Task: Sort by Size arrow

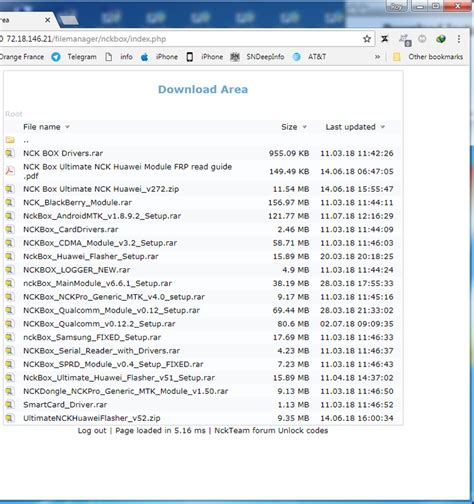Action: pos(304,127)
